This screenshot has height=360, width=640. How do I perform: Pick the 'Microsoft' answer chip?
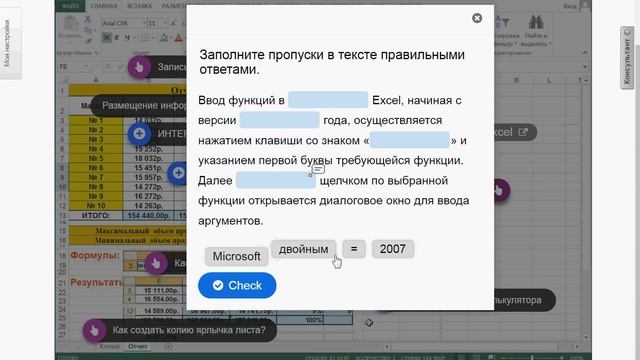point(236,256)
